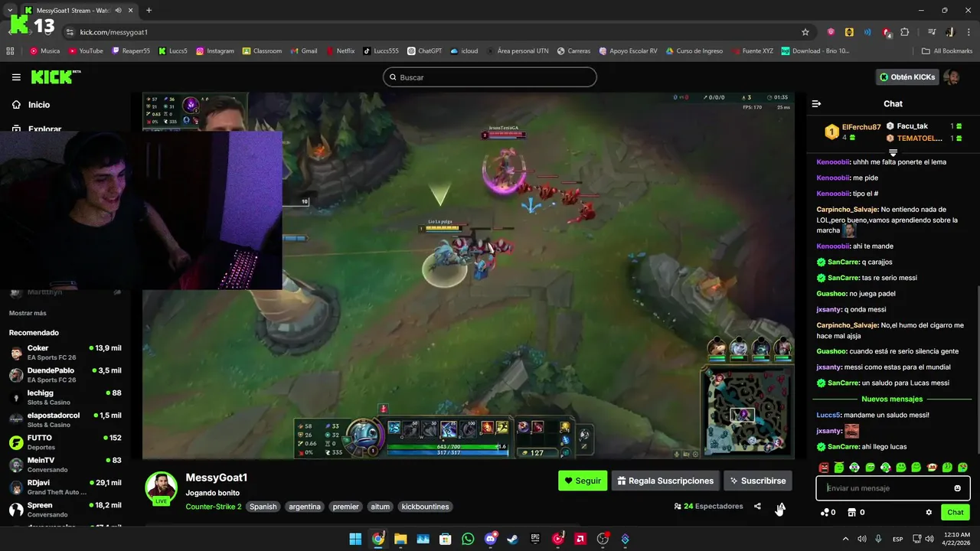Open the taskbar clock showing 12:10 AM
This screenshot has height=551, width=980.
[957, 539]
